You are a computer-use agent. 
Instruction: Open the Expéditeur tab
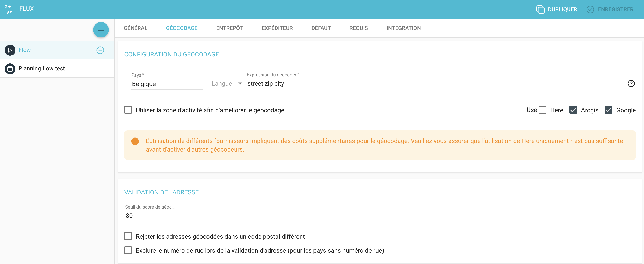277,28
